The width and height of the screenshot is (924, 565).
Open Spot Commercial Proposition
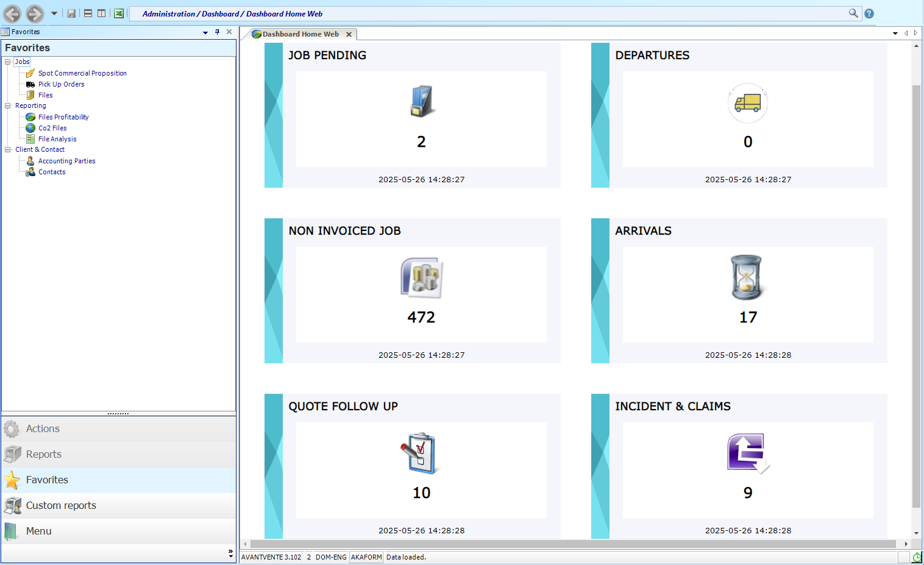point(82,73)
